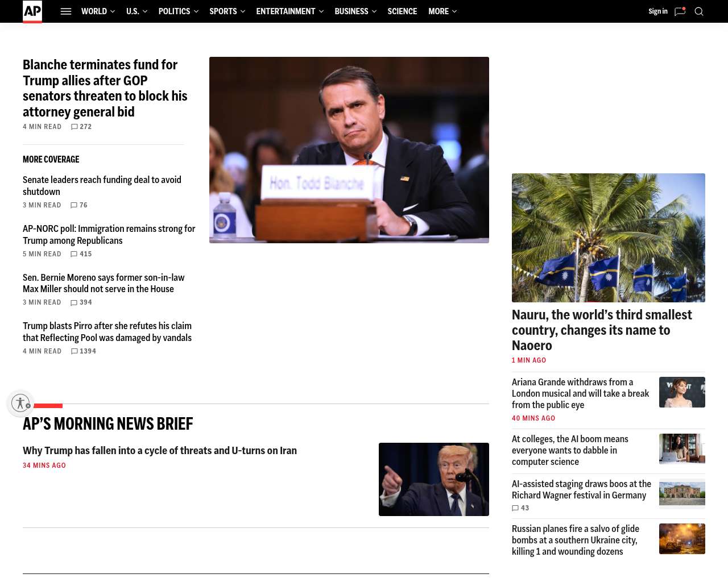Open the 415 comments on AP-NORC poll story
728x582 pixels.
81,254
